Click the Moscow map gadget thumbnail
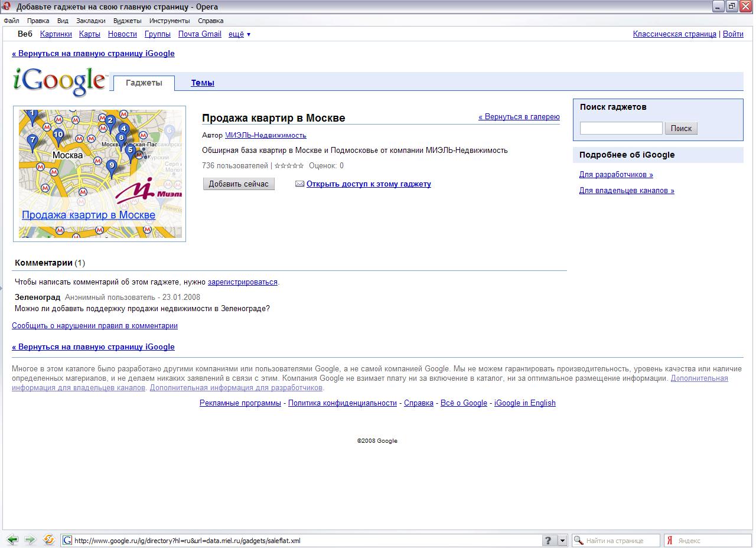 100,174
